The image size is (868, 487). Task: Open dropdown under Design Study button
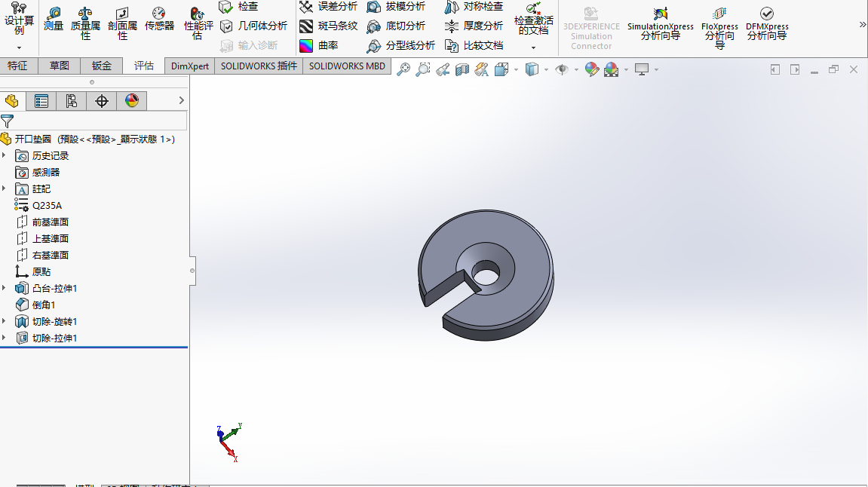(x=19, y=47)
